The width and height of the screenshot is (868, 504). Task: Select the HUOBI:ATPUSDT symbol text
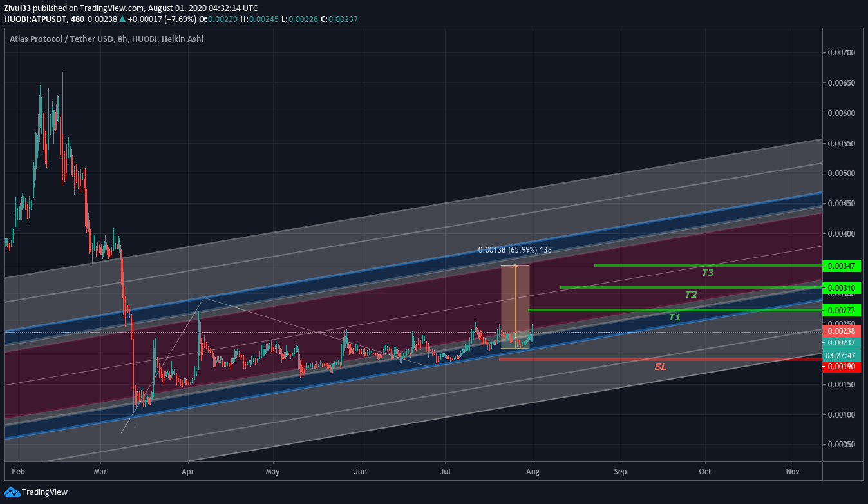click(34, 19)
